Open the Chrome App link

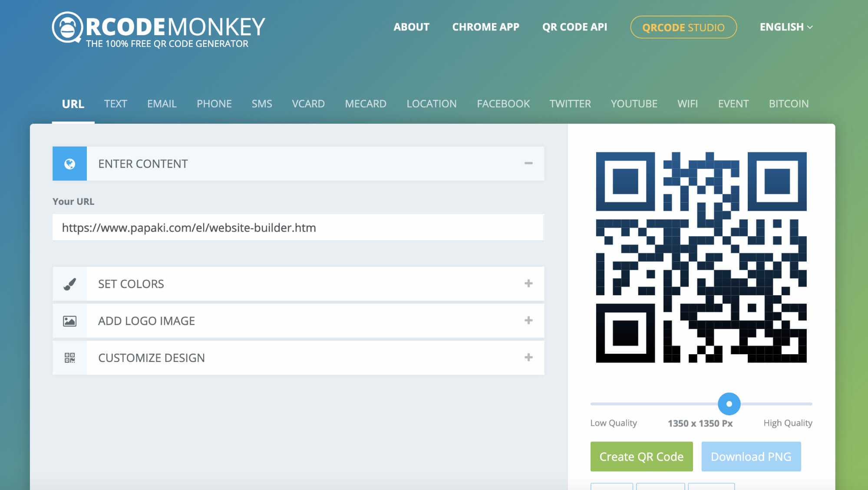pyautogui.click(x=485, y=27)
